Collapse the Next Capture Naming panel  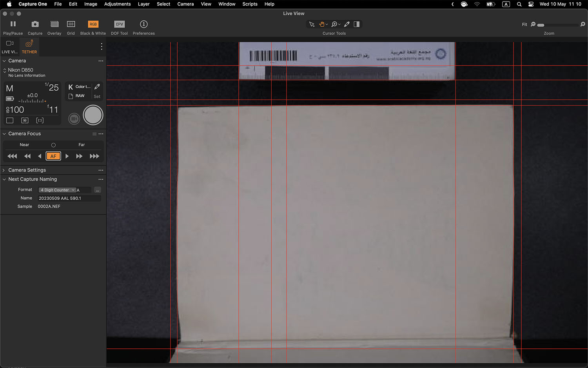(4, 179)
